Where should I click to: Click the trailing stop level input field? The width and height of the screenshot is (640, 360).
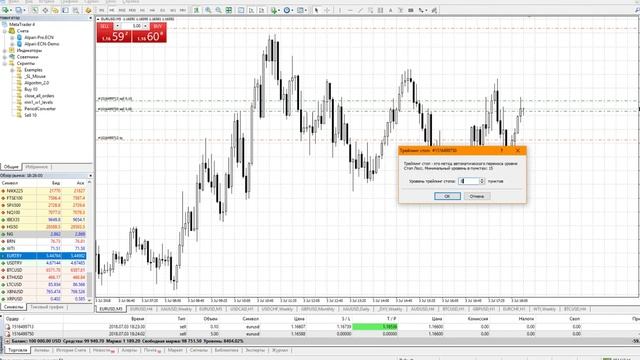coord(469,181)
